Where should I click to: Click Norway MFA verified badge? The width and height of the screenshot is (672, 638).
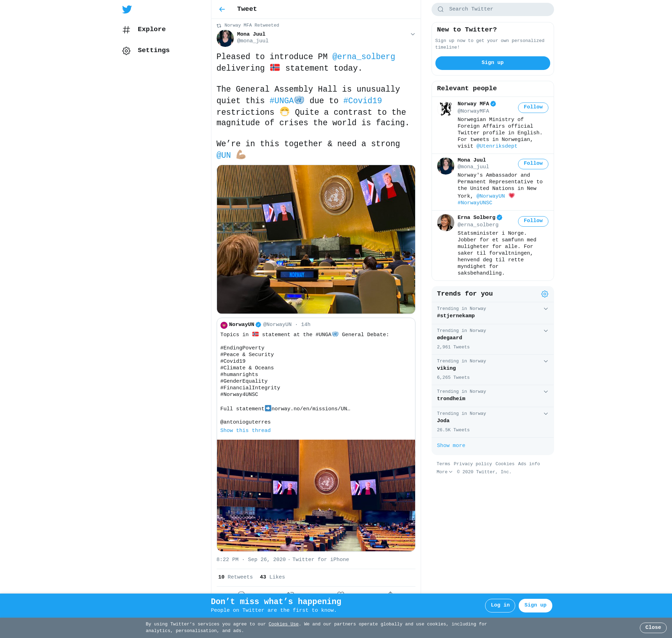tap(493, 104)
